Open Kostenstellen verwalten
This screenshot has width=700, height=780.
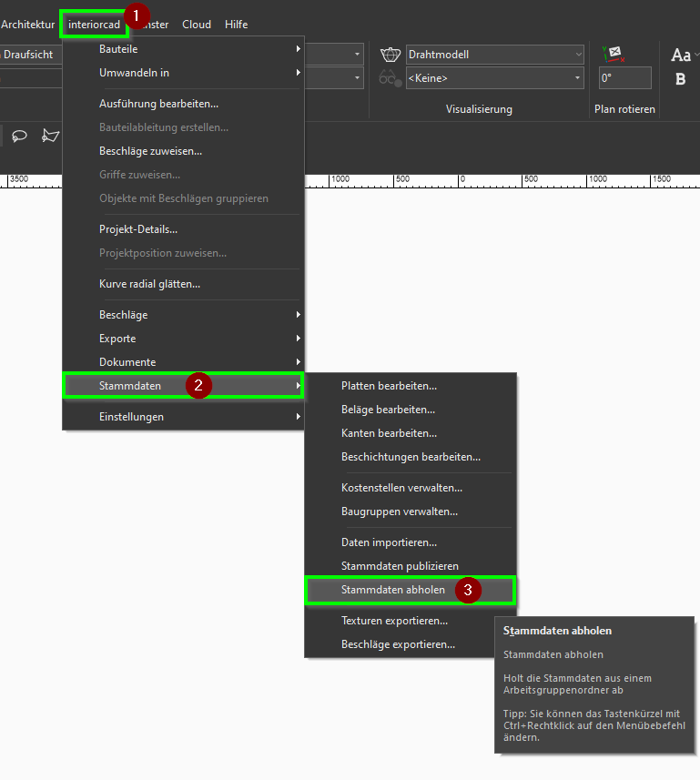[411, 488]
